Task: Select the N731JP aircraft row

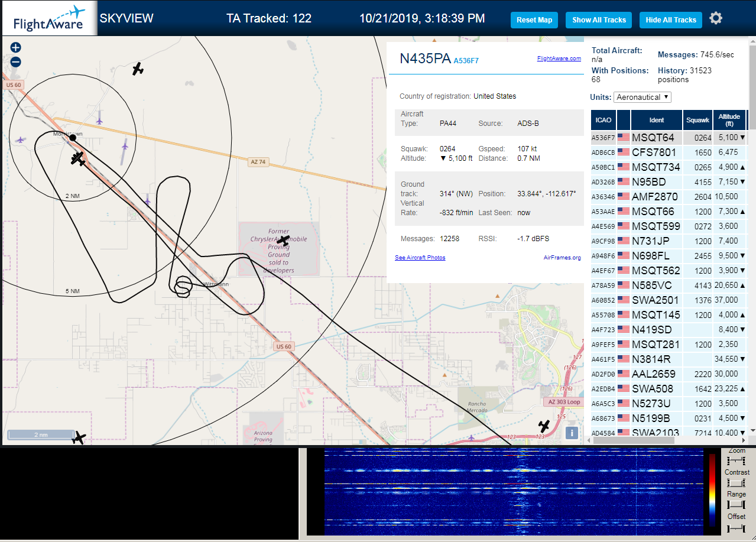Action: point(669,241)
